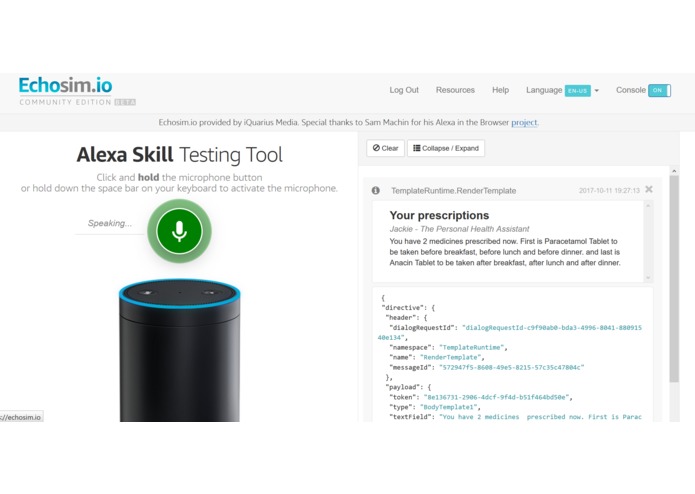Open the Help menu item
The height and width of the screenshot is (494, 695).
pos(500,90)
